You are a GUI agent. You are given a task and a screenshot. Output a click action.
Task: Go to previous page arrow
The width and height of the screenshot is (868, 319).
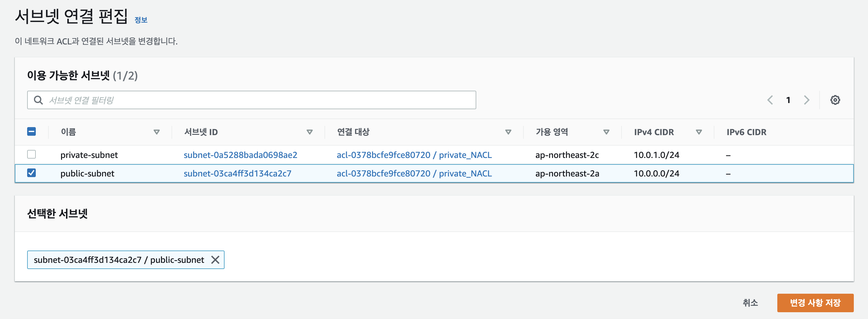point(770,100)
